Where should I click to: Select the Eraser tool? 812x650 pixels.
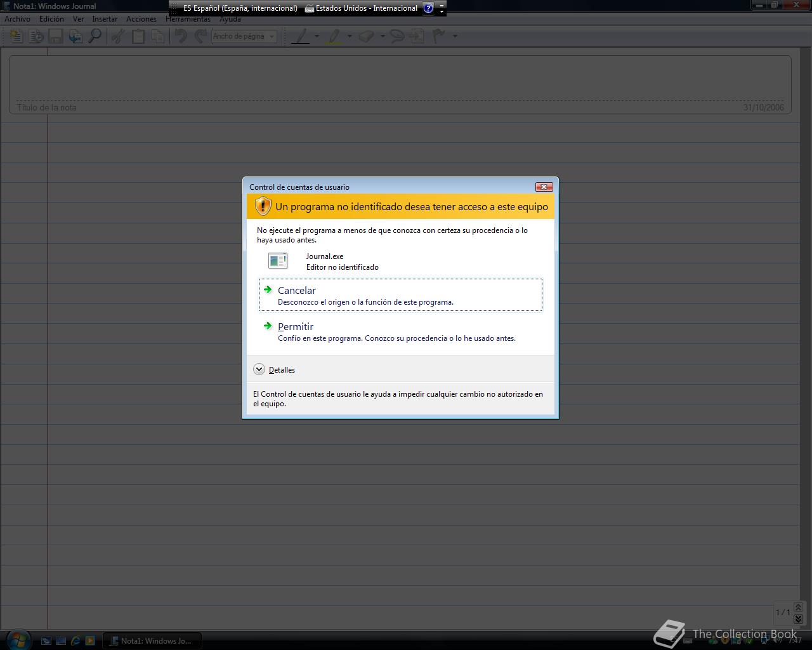(x=367, y=36)
